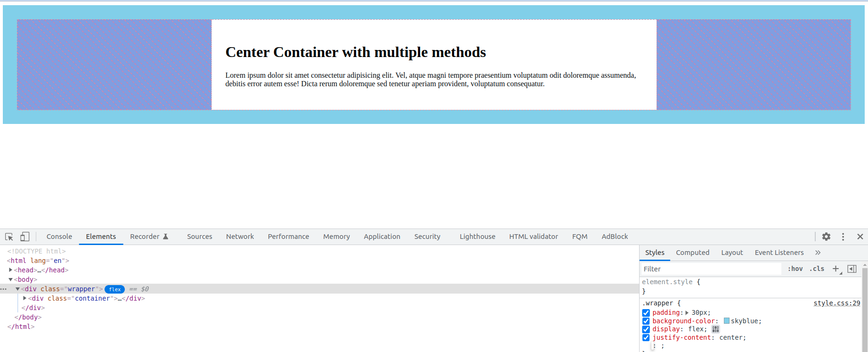Open the Performance tab
This screenshot has height=352, width=868.
288,237
